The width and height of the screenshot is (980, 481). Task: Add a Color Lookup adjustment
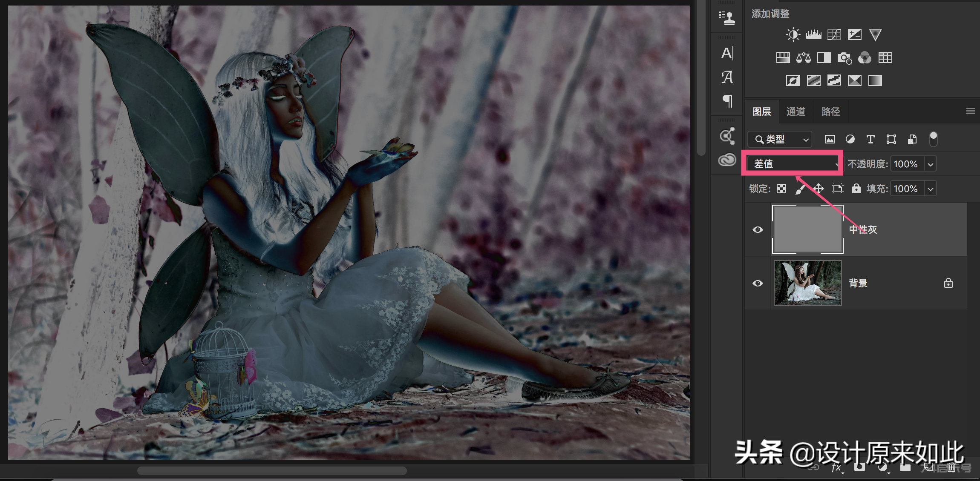point(885,57)
